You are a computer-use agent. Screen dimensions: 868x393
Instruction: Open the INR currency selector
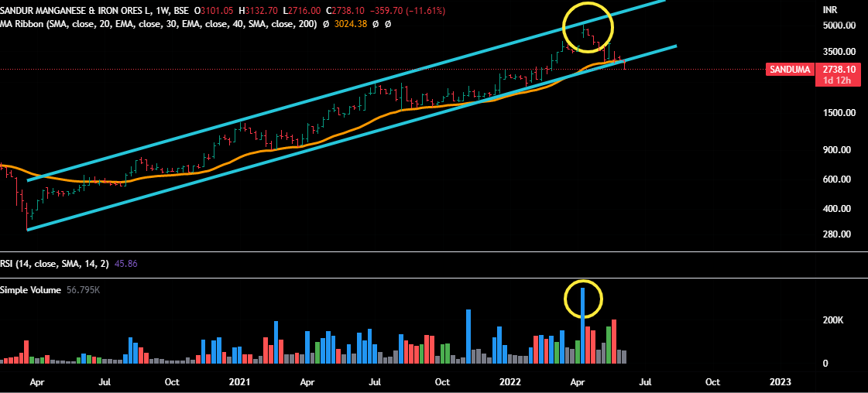(830, 10)
